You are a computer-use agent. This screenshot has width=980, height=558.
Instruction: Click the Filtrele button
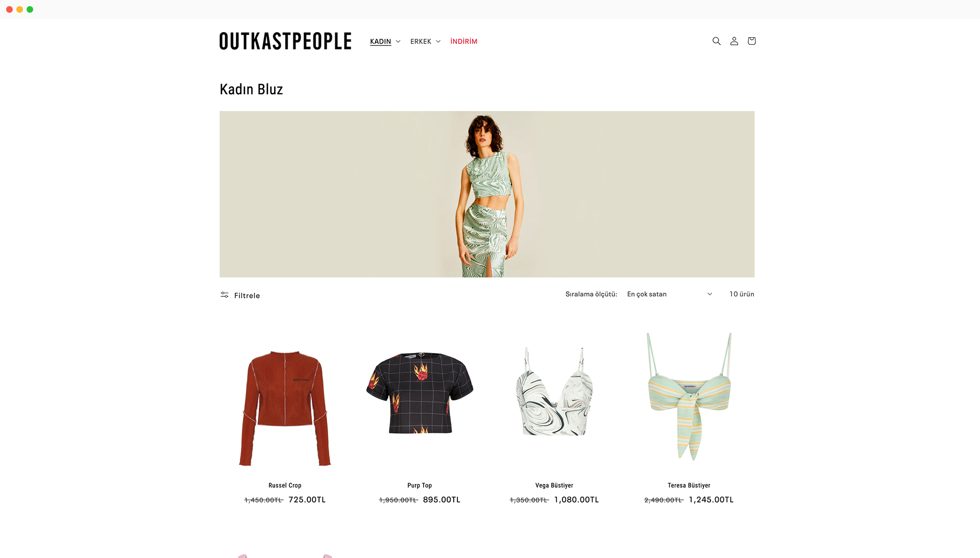click(240, 295)
